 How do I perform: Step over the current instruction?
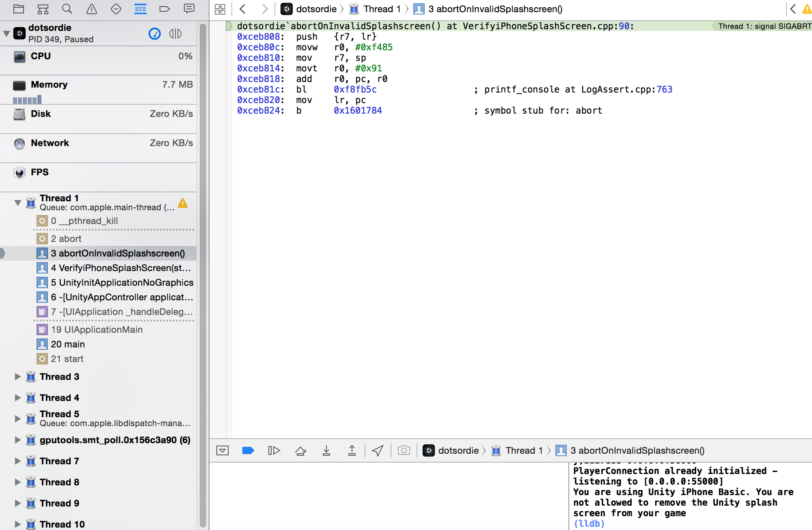(300, 450)
